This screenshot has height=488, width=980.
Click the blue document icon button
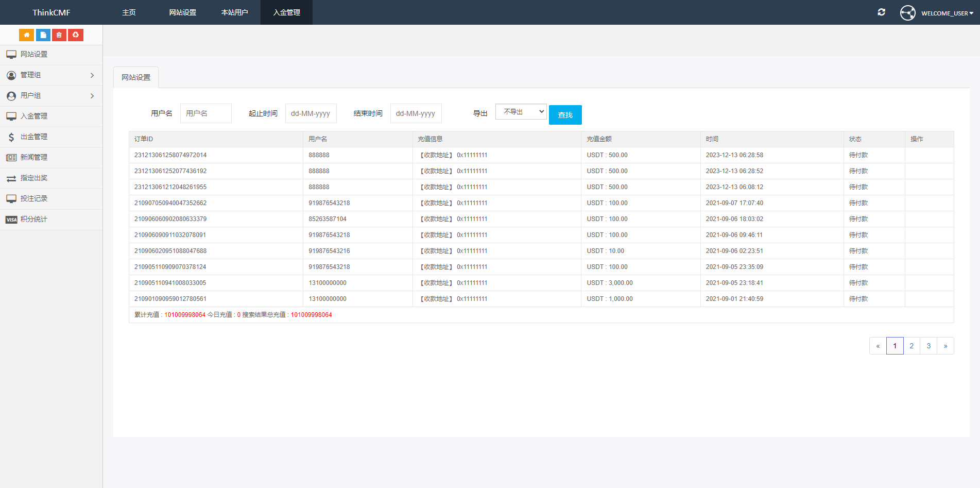[43, 35]
